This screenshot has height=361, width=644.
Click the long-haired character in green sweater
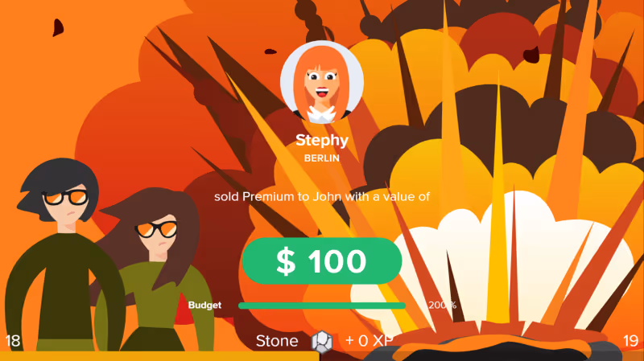coord(158,271)
